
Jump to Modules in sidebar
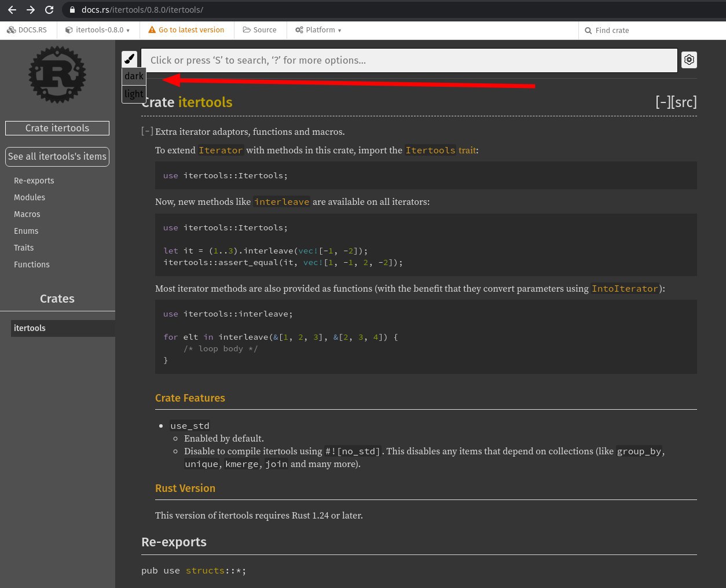30,197
